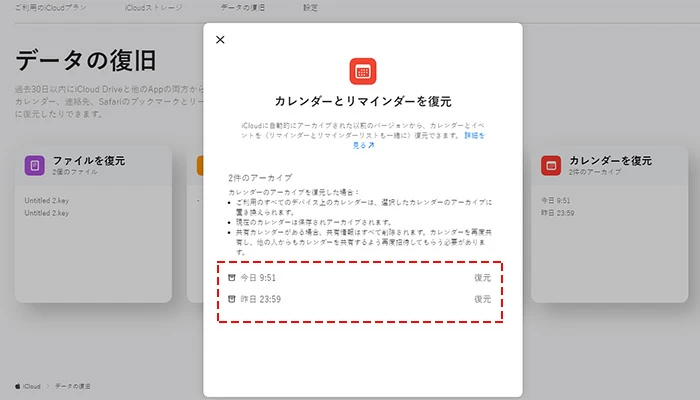Open the 詳細を見る link
700x400 pixels.
click(x=474, y=135)
